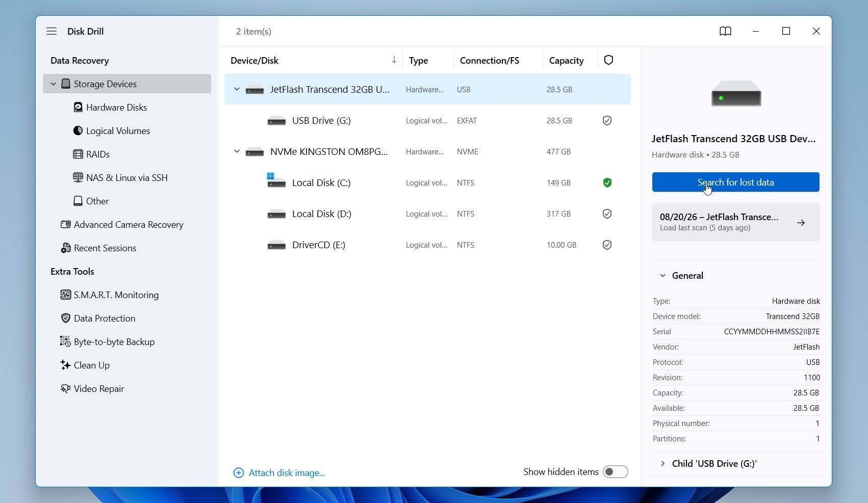This screenshot has width=868, height=503.
Task: Click the drive icon of Local Disk (C:)
Action: 276,181
